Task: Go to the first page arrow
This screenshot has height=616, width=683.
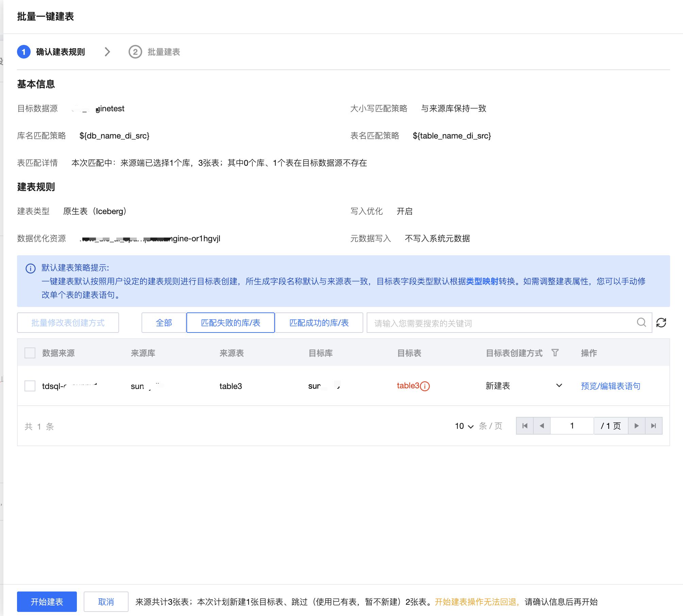Action: 525,426
